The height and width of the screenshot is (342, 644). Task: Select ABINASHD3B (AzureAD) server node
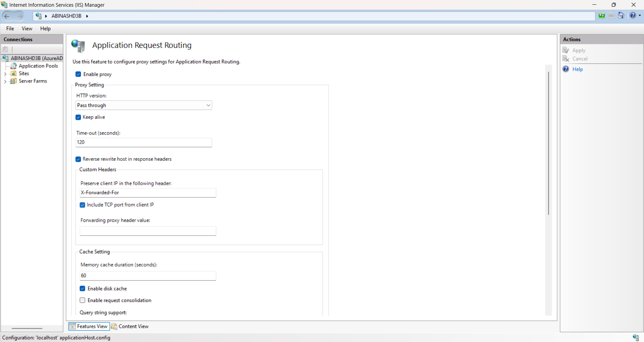(37, 58)
